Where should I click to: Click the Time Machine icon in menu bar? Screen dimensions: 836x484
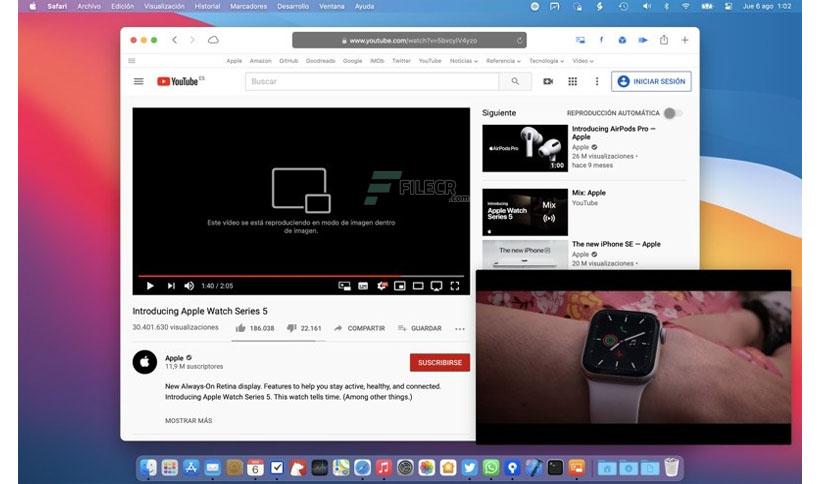pos(623,6)
